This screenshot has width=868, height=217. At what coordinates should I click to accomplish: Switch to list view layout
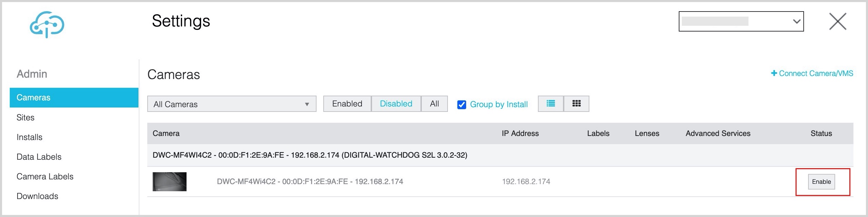point(551,104)
